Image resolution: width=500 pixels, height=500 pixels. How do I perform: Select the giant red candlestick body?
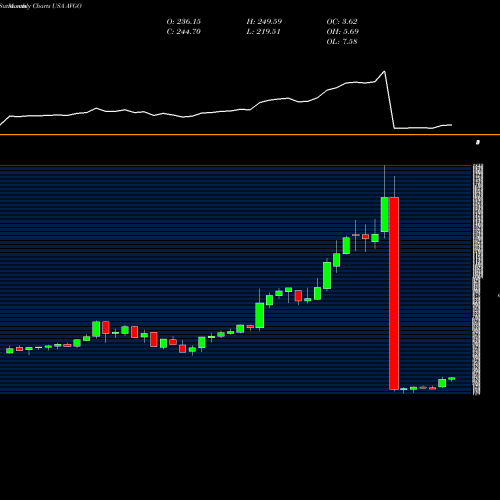[x=394, y=293]
